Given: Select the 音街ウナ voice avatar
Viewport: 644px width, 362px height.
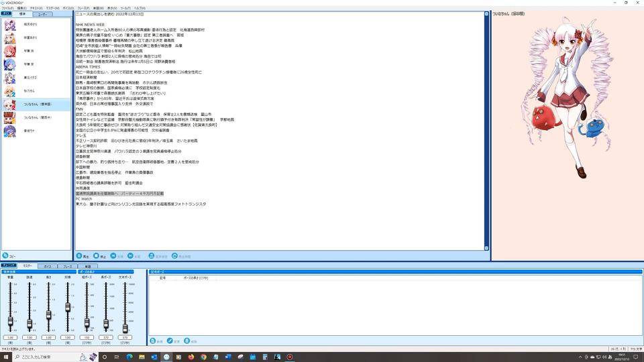Looking at the screenshot, I should pyautogui.click(x=10, y=131).
